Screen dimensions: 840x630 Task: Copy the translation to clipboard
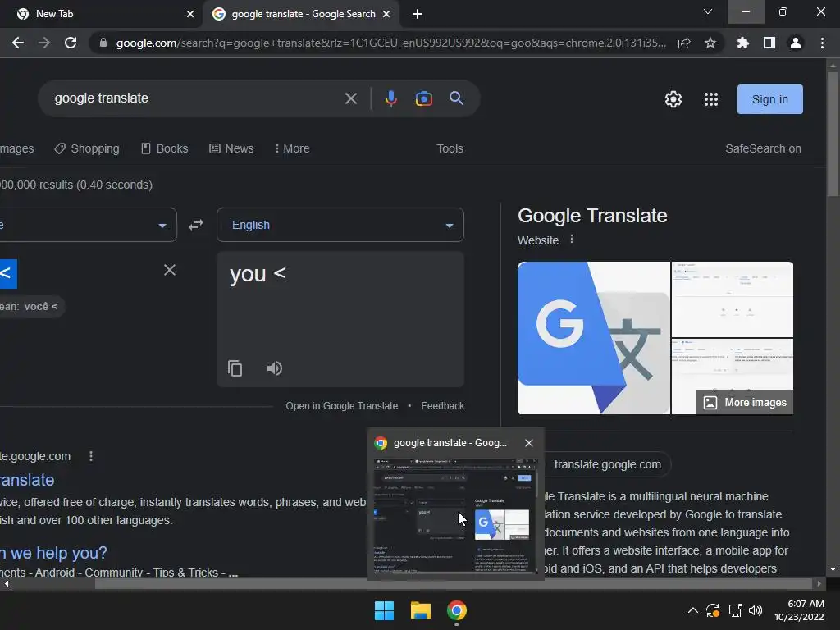coord(235,368)
